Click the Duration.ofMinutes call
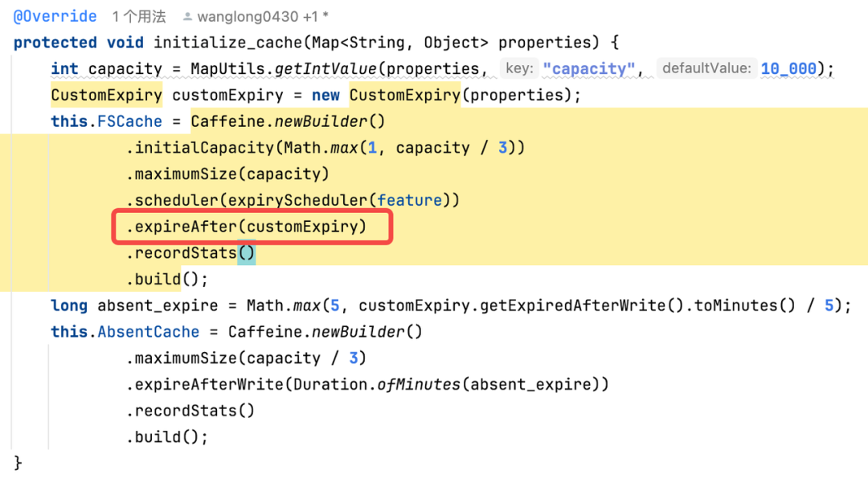Image resolution: width=868 pixels, height=483 pixels. coord(376,384)
